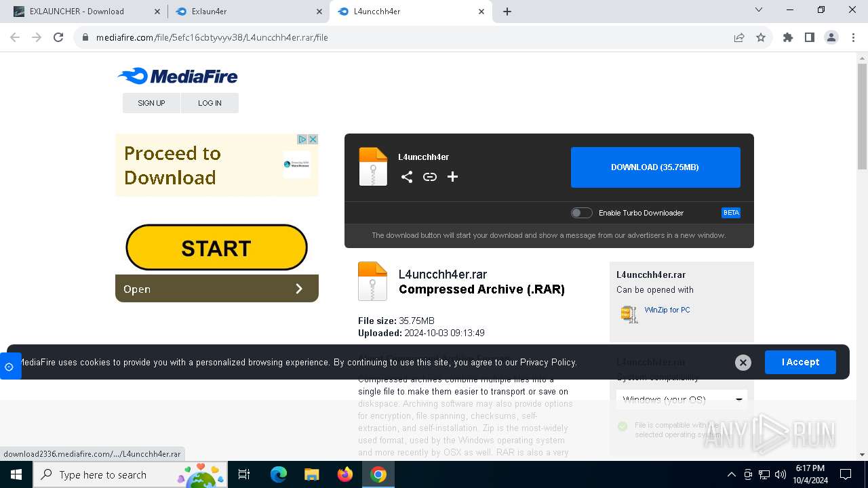Click the I Accept cookies button

click(x=800, y=362)
